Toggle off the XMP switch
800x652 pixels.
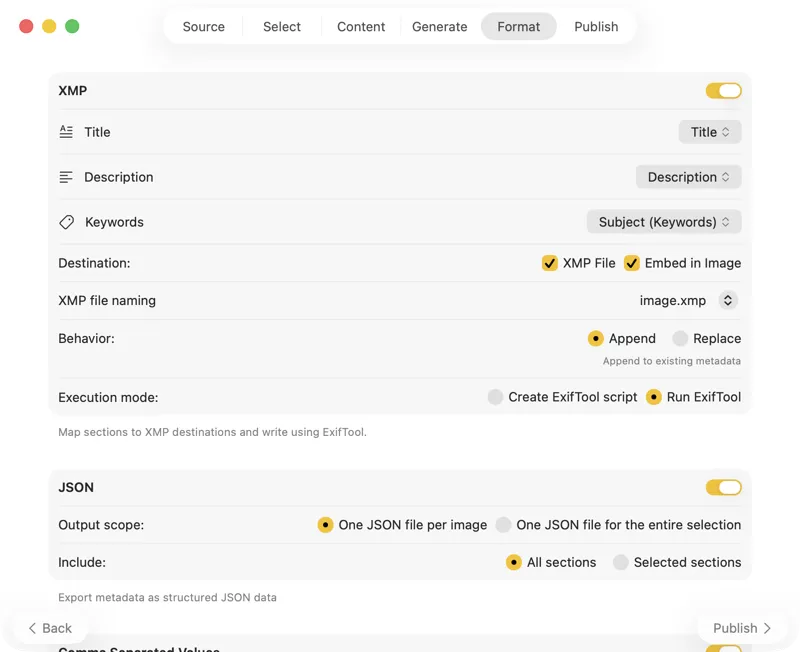[x=723, y=91]
